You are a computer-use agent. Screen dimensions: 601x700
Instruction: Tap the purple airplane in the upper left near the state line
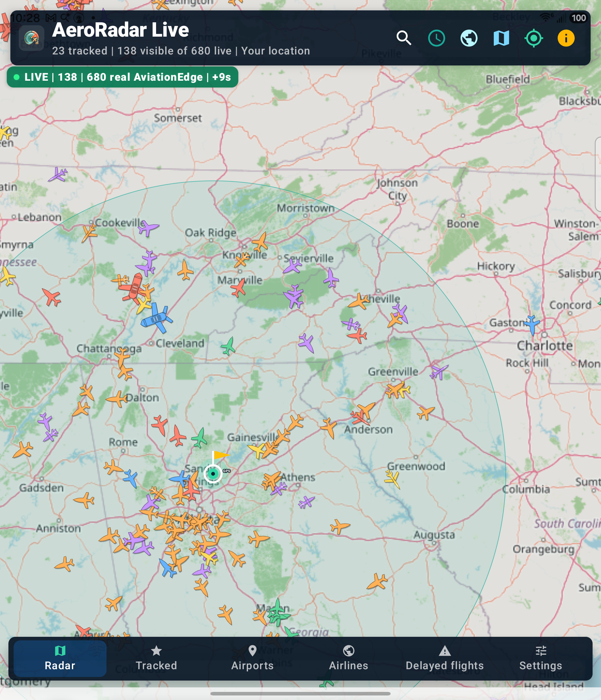(58, 175)
